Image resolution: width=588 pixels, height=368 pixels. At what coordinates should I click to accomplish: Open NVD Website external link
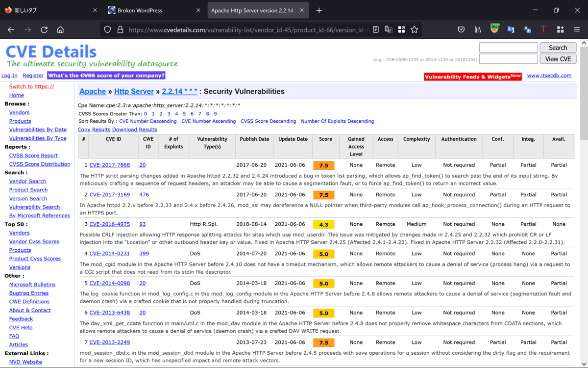tap(25, 362)
